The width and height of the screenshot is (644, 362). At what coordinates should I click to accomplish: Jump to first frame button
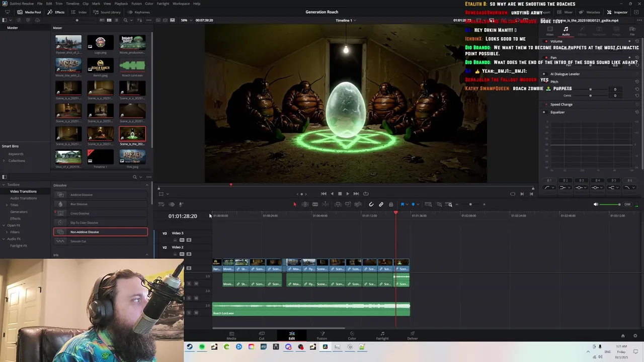324,194
